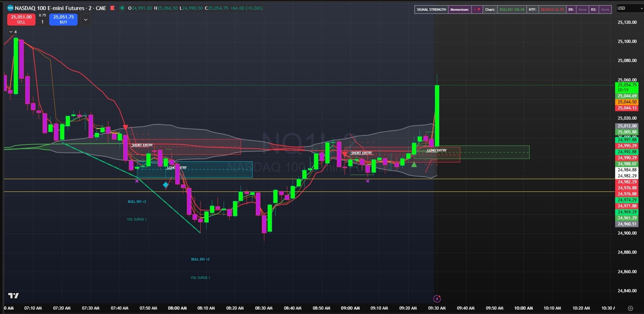Click the None value next to D5:
Viewport: 644px width, 314px height.
[x=582, y=10]
